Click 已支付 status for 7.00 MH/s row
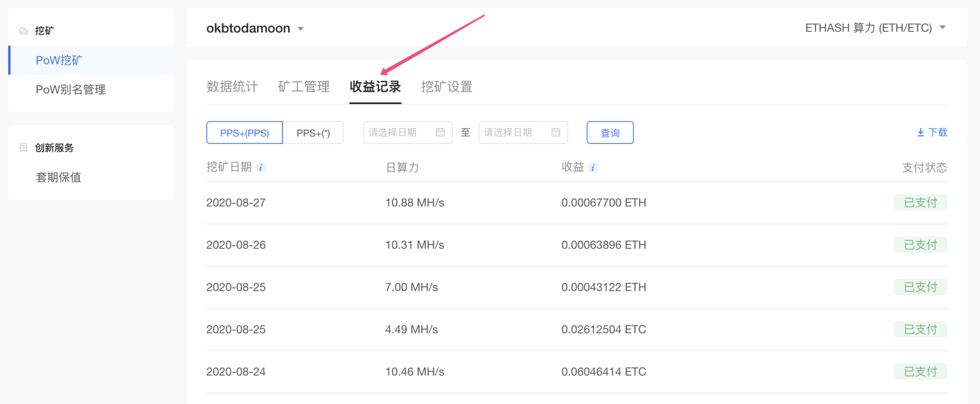This screenshot has width=980, height=404. [920, 287]
